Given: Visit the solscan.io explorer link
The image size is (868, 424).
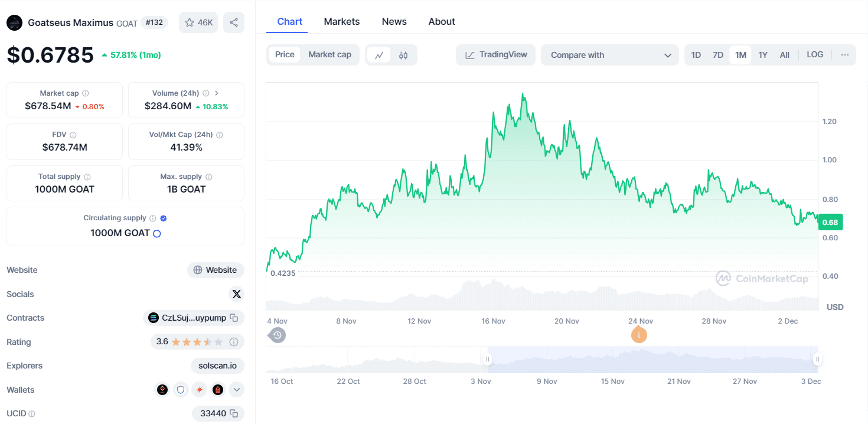Looking at the screenshot, I should pyautogui.click(x=217, y=366).
